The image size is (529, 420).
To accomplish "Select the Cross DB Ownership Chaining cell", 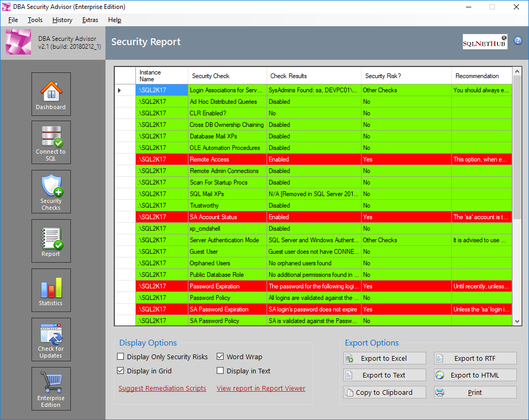I will pyautogui.click(x=227, y=125).
